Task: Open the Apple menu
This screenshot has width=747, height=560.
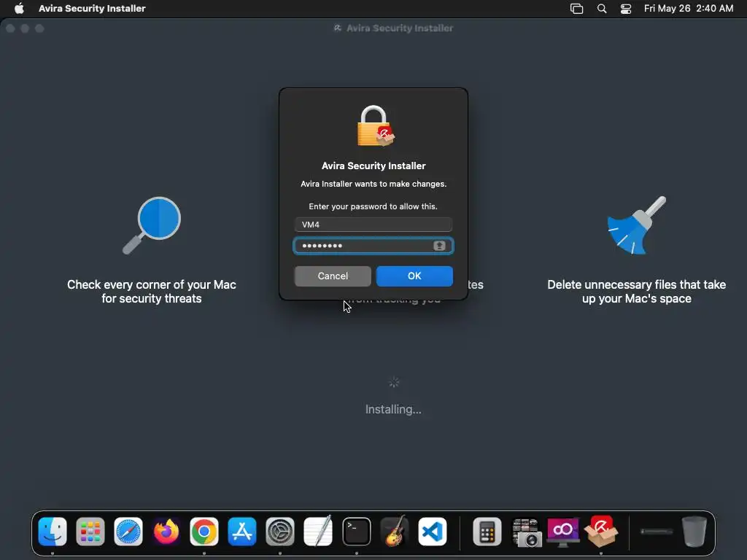Action: point(19,8)
